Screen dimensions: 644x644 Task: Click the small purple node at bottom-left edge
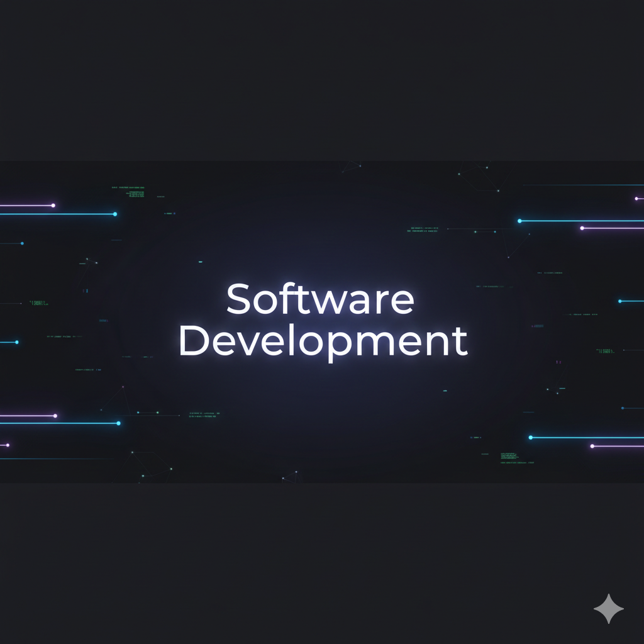[8, 445]
